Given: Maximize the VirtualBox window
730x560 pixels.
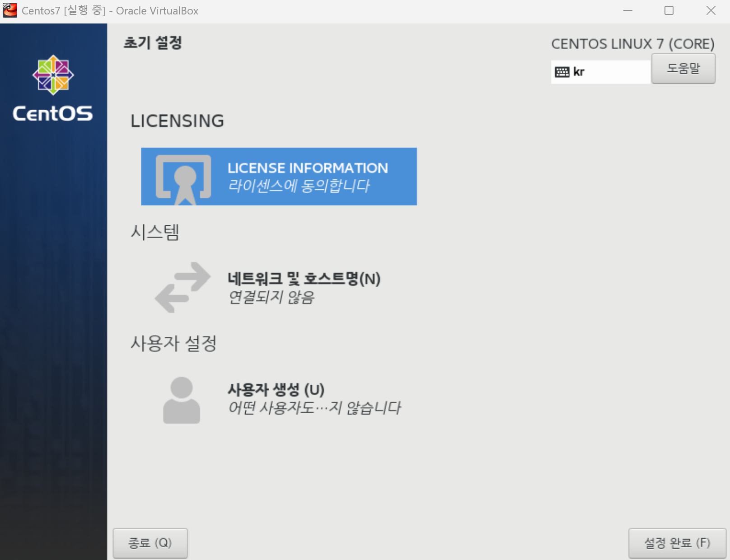Looking at the screenshot, I should coord(669,10).
